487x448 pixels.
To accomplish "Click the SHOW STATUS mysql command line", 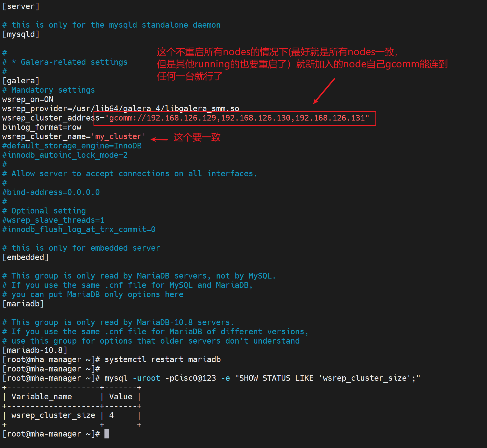I will [262, 378].
